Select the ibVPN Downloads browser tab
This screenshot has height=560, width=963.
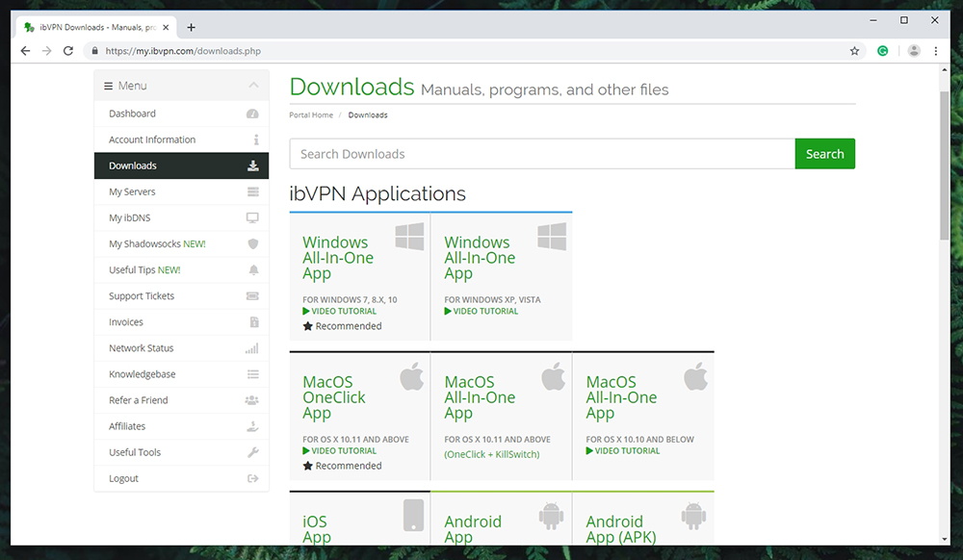97,28
